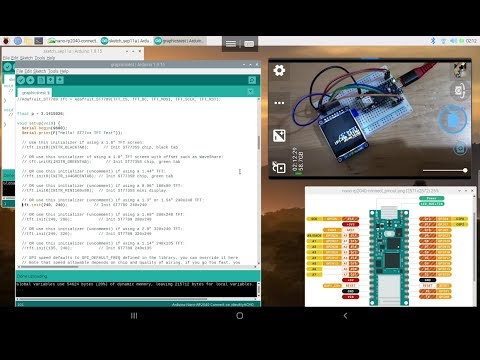Select the graphicstest editor tab
The image size is (480, 360).
click(x=35, y=92)
